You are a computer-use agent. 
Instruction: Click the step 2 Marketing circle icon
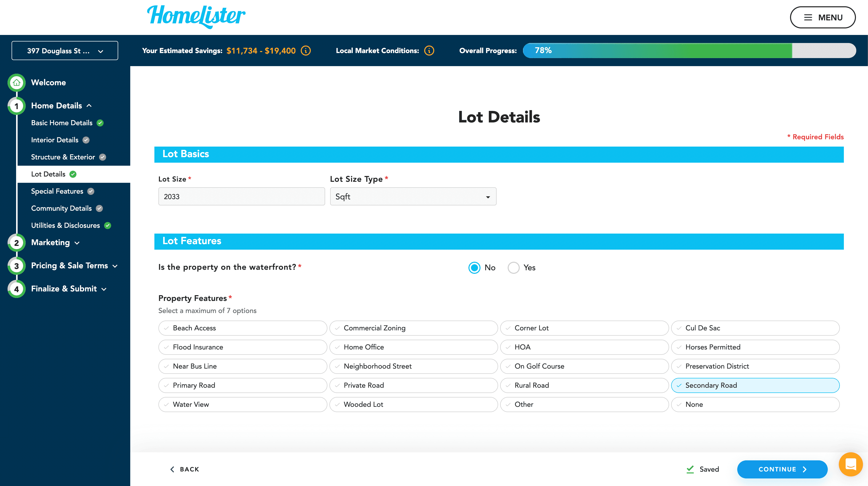coord(16,242)
